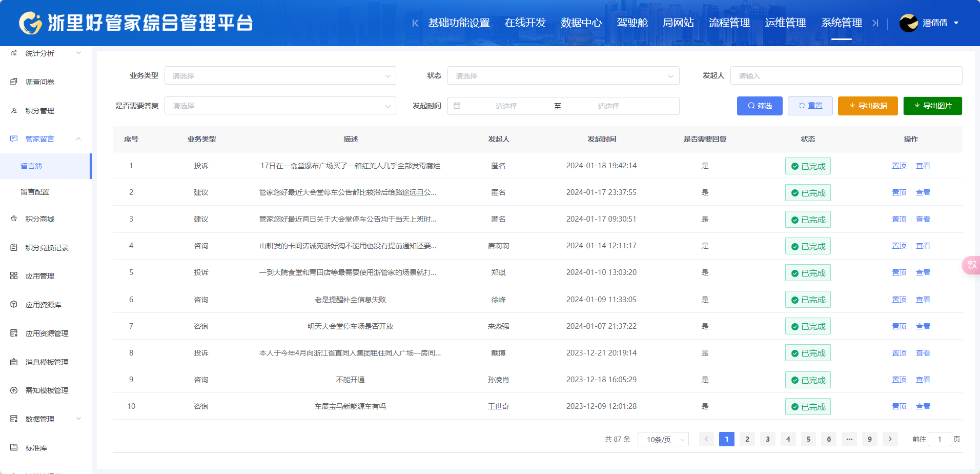Open the 业务类型 dropdown
980x474 pixels.
[x=280, y=75]
